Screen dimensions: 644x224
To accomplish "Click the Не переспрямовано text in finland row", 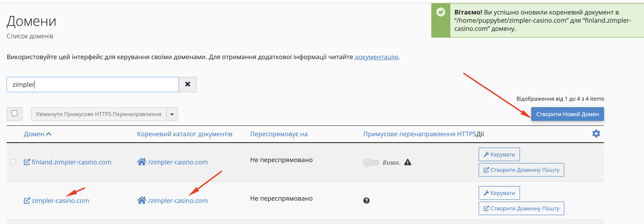I will pos(281,160).
